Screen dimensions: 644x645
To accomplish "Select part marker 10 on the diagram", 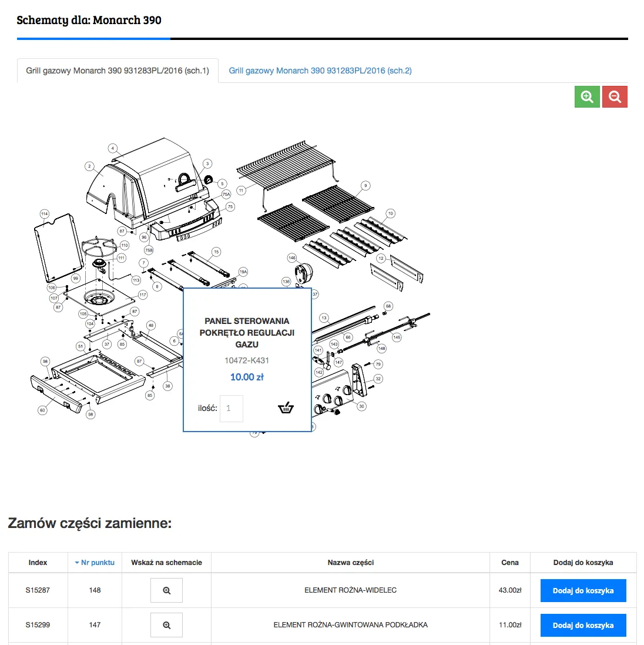I will click(x=390, y=213).
